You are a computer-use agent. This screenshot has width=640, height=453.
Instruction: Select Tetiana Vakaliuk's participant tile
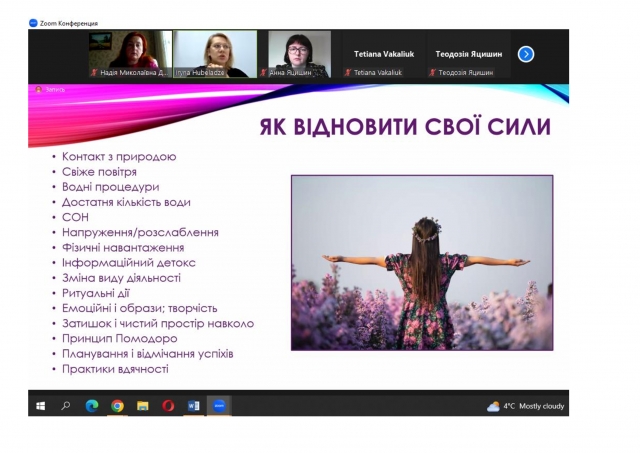385,54
